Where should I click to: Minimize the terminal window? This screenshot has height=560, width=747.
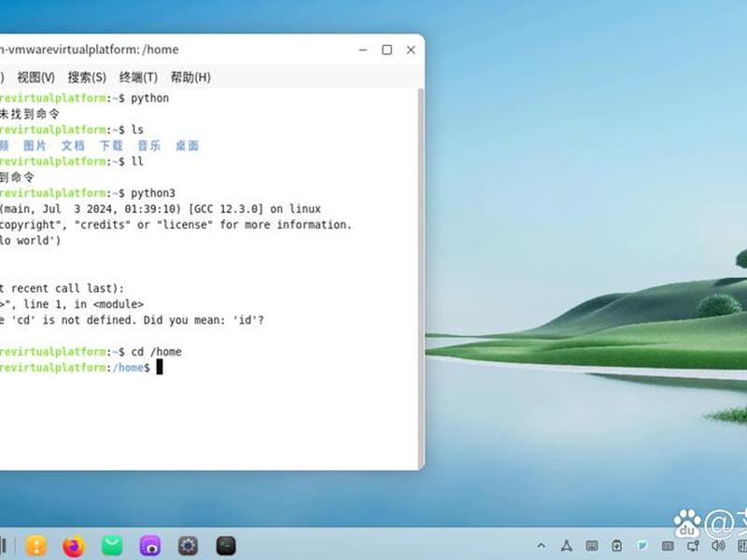point(363,49)
